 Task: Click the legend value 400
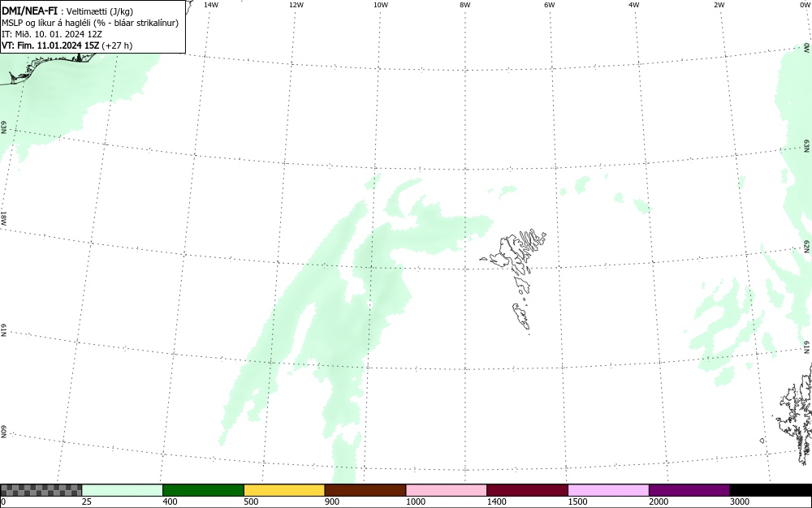(x=170, y=502)
